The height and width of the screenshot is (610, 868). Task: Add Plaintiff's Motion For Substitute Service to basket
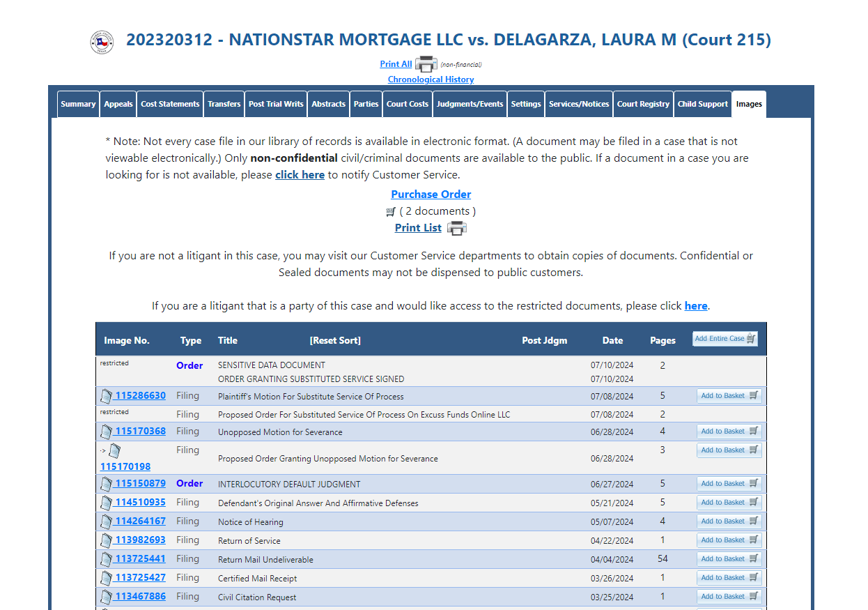[x=729, y=396]
